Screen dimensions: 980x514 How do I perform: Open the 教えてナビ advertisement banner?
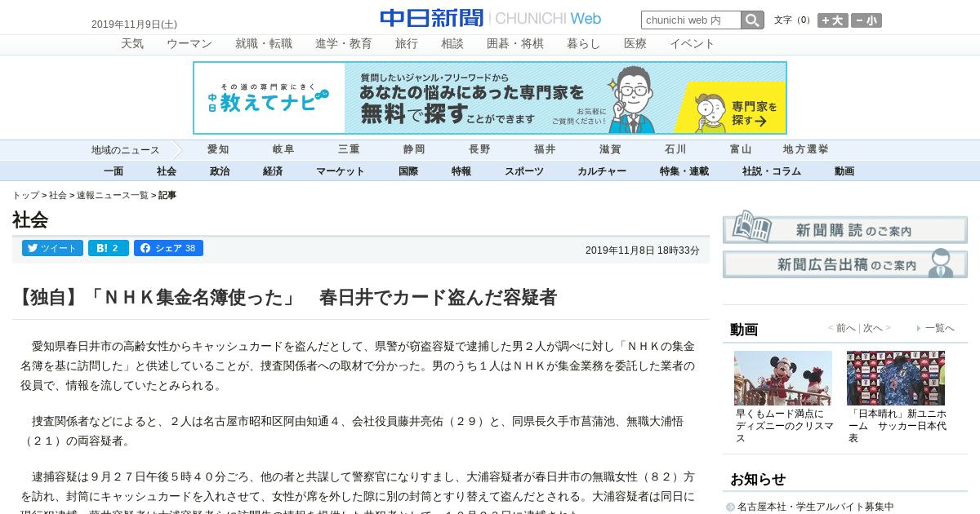490,98
